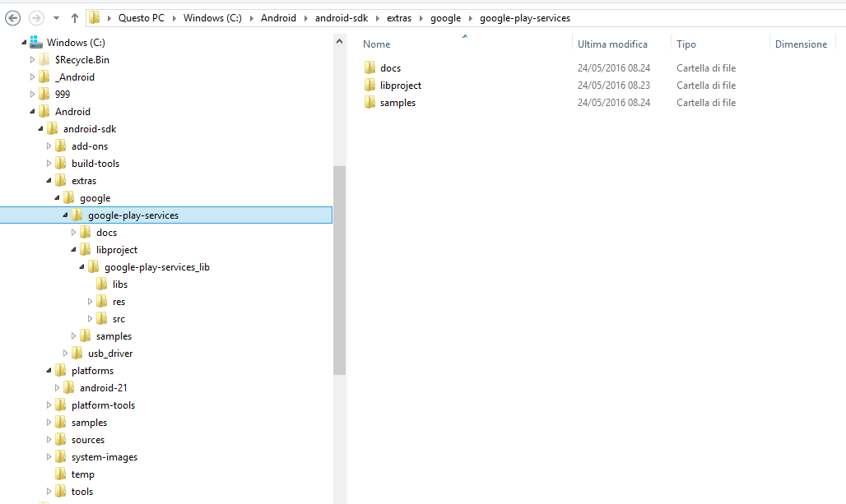Expand usb_driver tree node

(x=65, y=353)
